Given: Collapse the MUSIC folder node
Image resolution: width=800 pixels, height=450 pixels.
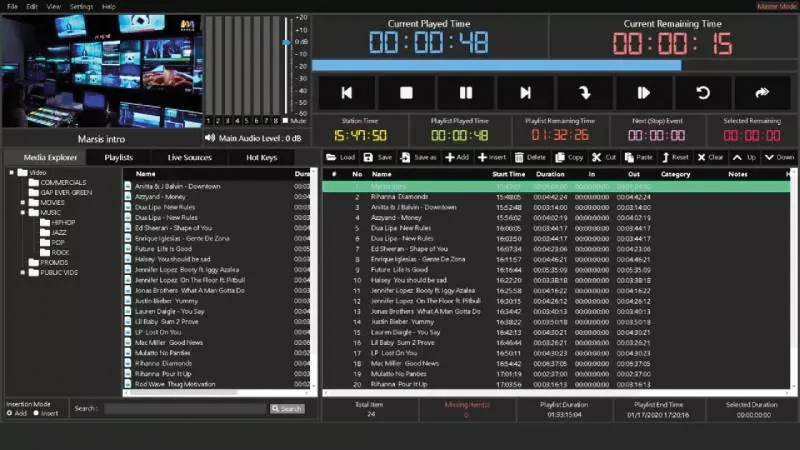Looking at the screenshot, I should tap(22, 212).
